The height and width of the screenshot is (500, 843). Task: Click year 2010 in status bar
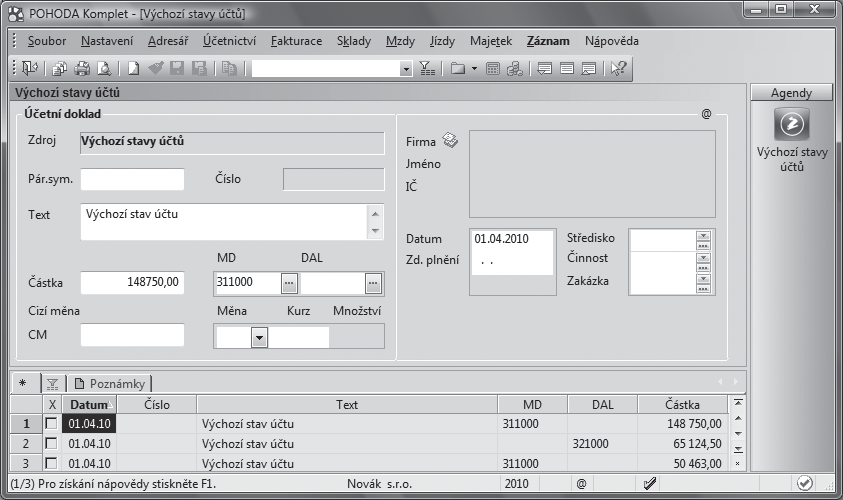(x=517, y=483)
